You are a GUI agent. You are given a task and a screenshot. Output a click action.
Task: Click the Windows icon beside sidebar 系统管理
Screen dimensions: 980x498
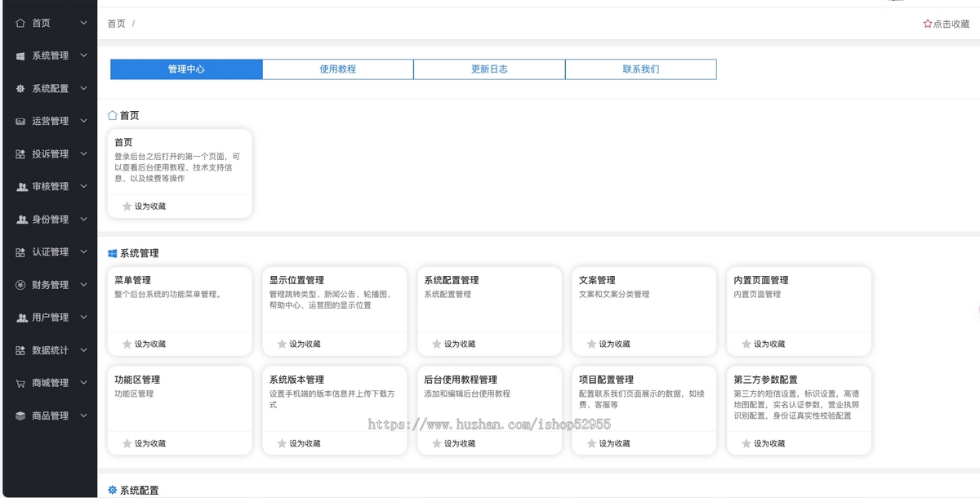(x=20, y=56)
